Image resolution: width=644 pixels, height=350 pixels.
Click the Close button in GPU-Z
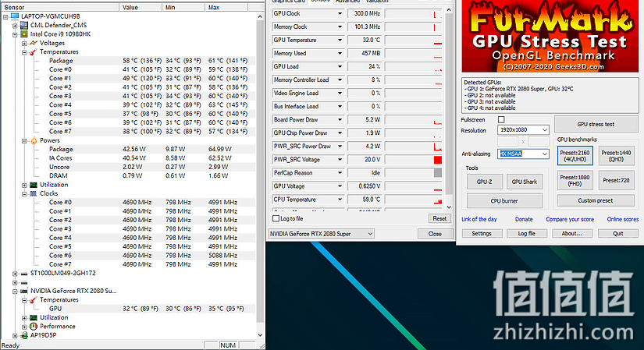pos(435,234)
